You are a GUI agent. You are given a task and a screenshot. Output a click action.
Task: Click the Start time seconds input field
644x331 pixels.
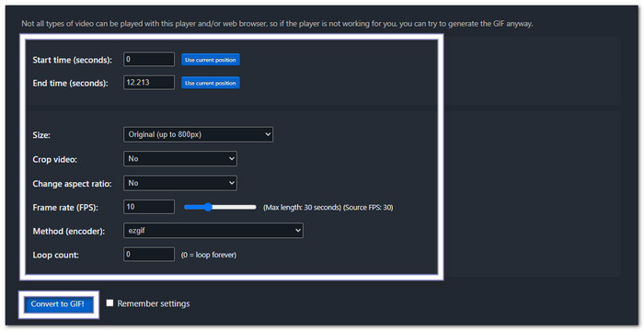point(149,59)
